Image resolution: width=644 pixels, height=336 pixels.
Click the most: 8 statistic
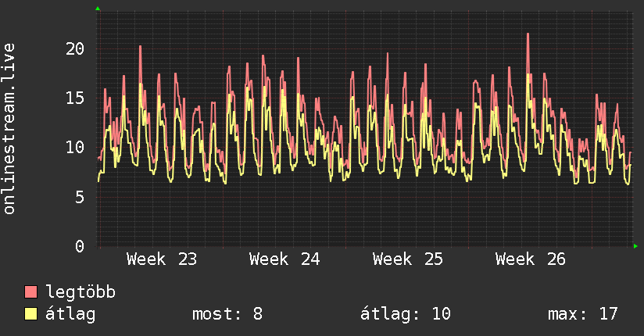coord(227,314)
